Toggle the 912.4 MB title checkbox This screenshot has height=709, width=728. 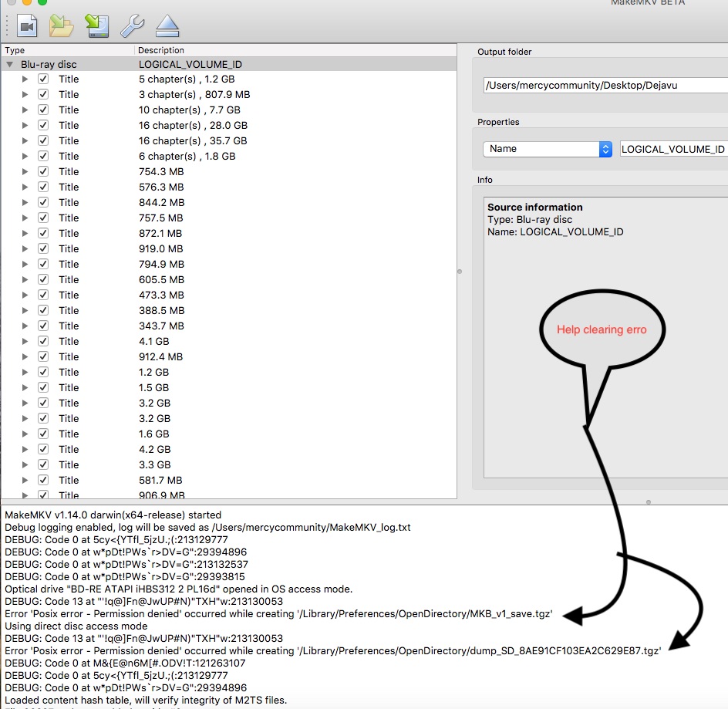point(43,356)
